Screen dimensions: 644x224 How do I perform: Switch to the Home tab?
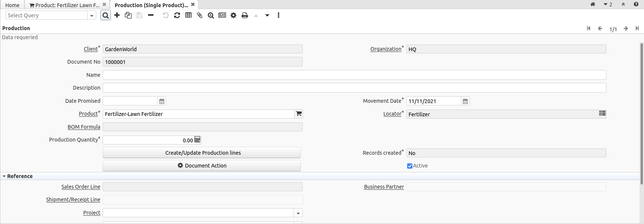tap(12, 5)
